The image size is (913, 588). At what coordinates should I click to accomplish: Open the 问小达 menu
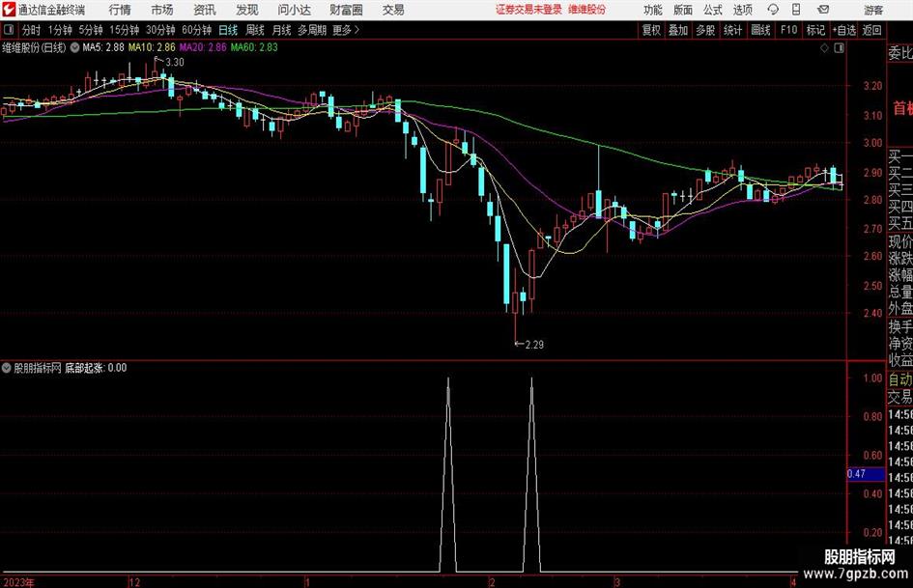click(x=294, y=10)
